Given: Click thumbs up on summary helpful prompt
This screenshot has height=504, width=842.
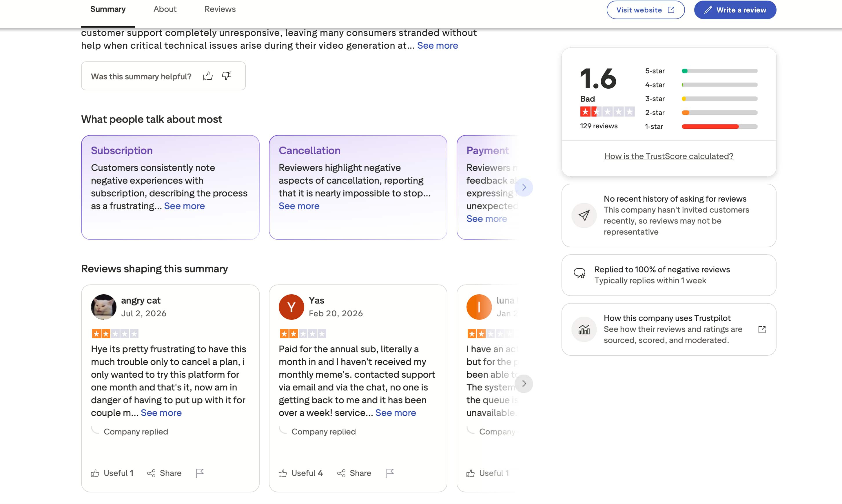Looking at the screenshot, I should (x=208, y=76).
